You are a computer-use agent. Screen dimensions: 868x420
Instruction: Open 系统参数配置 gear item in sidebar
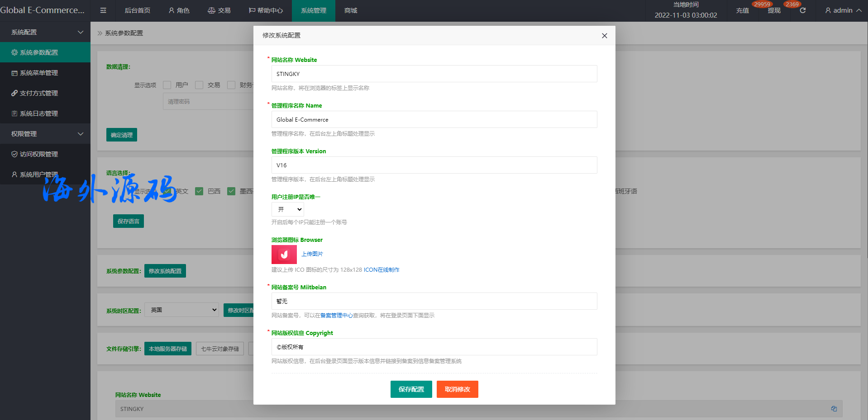[39, 52]
